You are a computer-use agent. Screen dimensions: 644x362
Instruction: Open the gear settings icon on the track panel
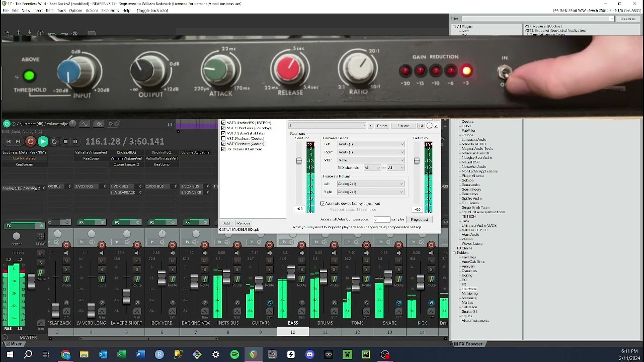click(110, 124)
